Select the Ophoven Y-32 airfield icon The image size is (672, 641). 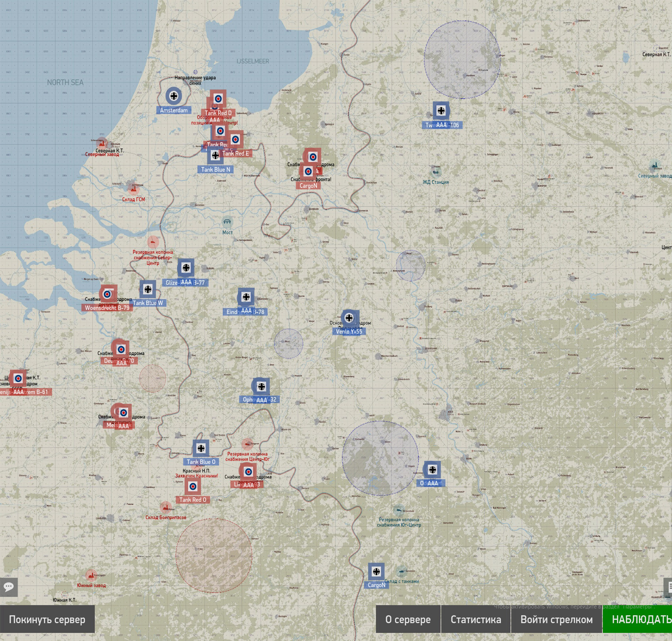(261, 386)
